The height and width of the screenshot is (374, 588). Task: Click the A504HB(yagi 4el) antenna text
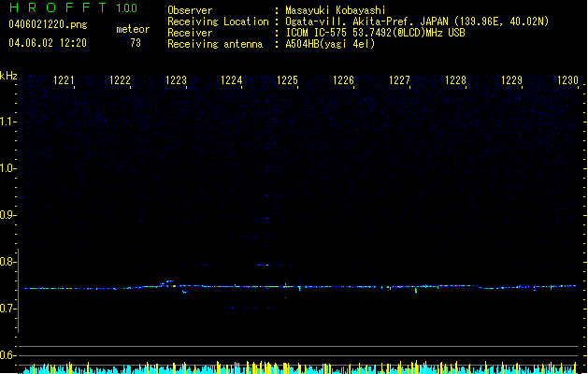(330, 44)
